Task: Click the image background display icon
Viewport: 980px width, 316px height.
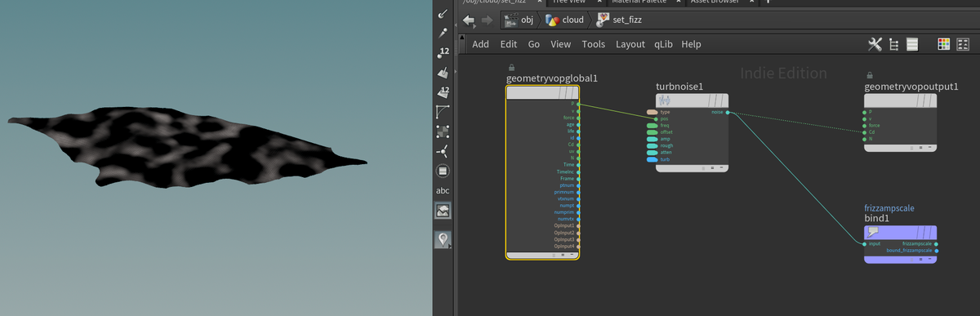Action: click(443, 211)
